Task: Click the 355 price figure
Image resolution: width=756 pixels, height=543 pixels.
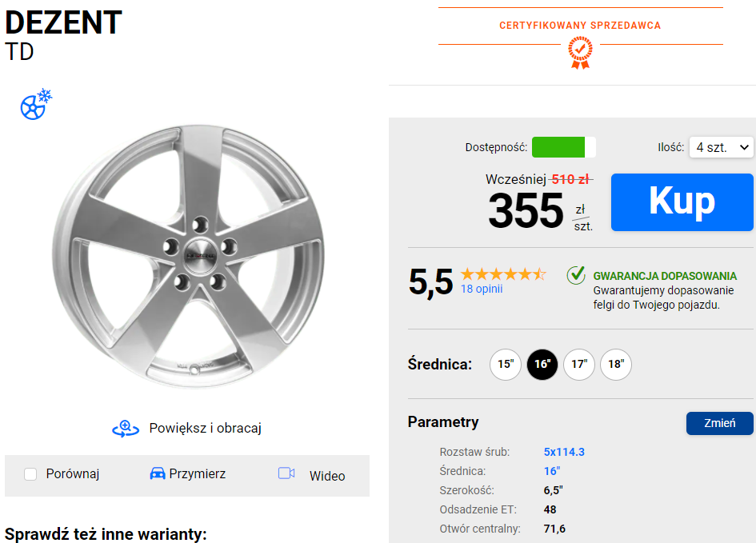Action: (526, 210)
